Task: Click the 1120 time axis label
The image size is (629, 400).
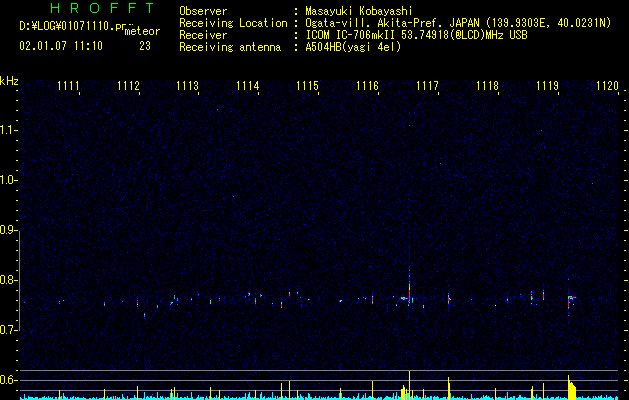Action: pos(607,86)
